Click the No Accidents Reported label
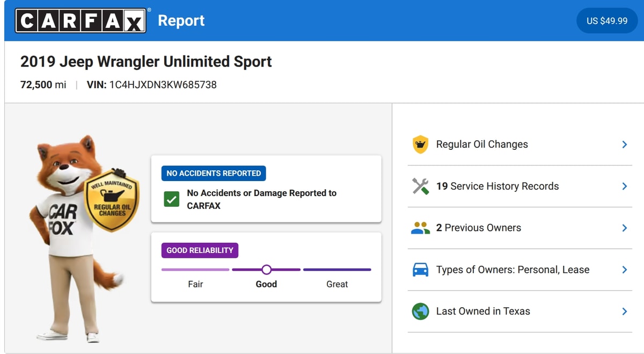 [214, 174]
